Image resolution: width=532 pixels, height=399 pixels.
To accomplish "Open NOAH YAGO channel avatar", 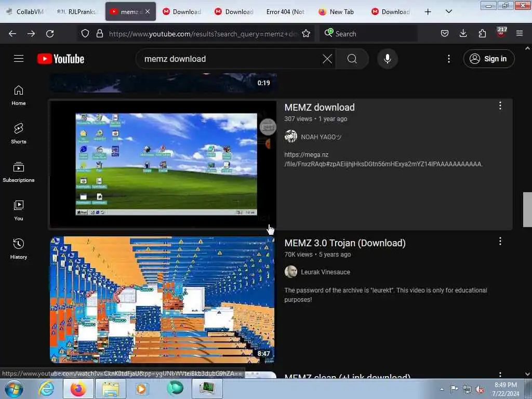I will pos(291,136).
